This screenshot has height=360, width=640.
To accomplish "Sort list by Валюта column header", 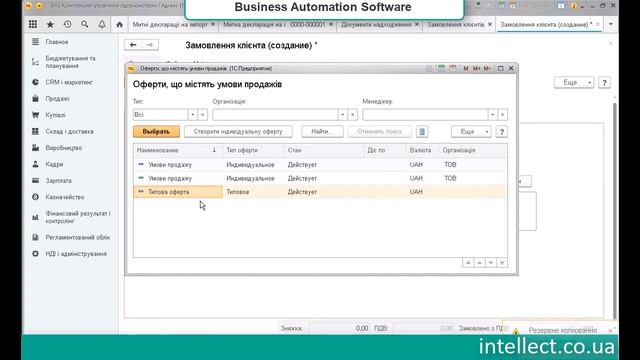I will coord(422,150).
